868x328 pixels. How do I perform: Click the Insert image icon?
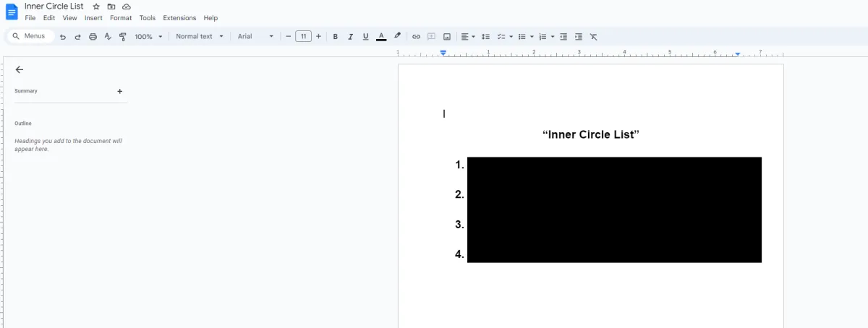tap(447, 36)
